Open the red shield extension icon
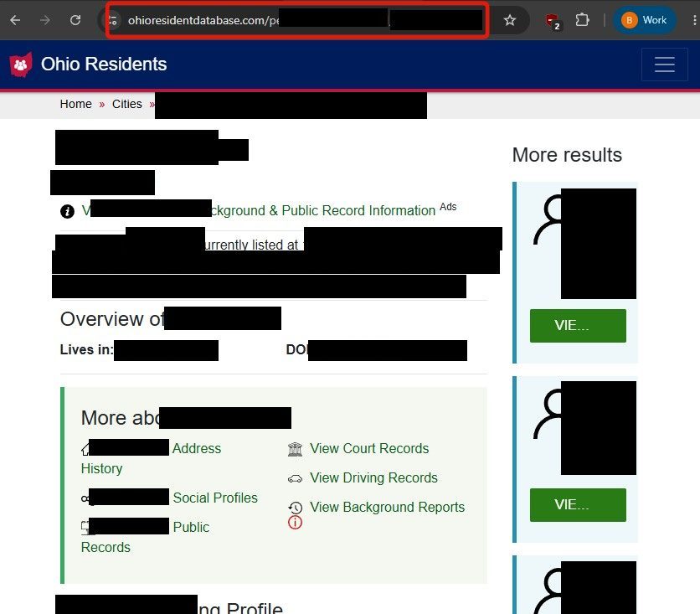 click(x=553, y=21)
